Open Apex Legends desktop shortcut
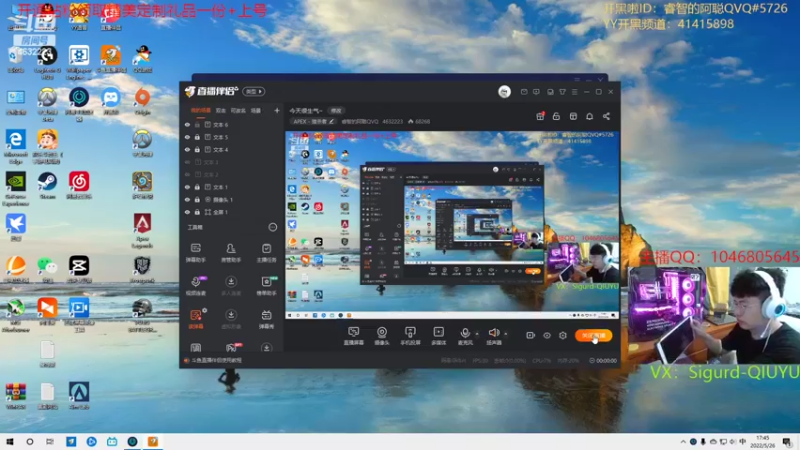The width and height of the screenshot is (800, 450). [x=142, y=231]
